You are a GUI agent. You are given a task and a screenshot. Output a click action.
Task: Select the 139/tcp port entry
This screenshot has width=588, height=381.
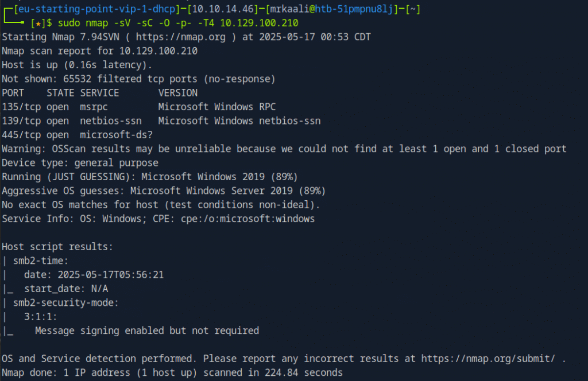21,120
